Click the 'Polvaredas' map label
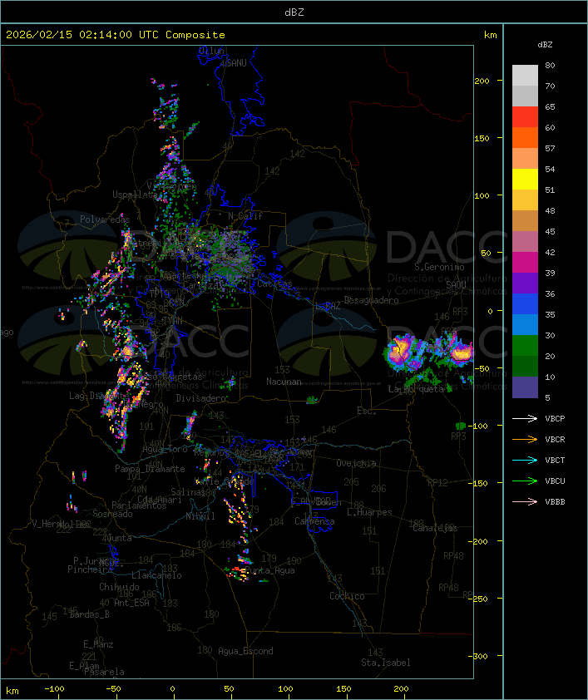The width and height of the screenshot is (588, 700). [x=105, y=219]
